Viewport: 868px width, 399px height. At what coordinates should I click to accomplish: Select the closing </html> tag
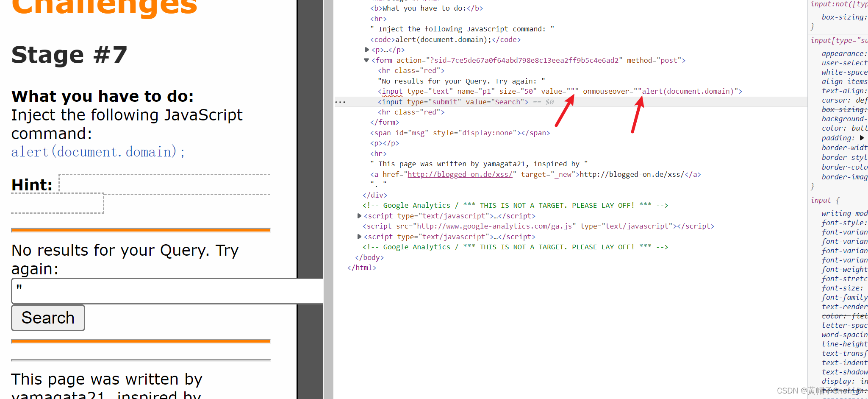point(362,268)
